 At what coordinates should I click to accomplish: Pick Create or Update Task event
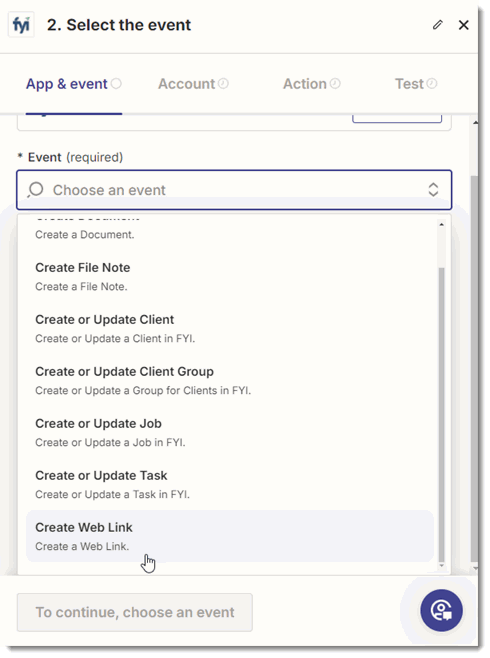(x=230, y=484)
